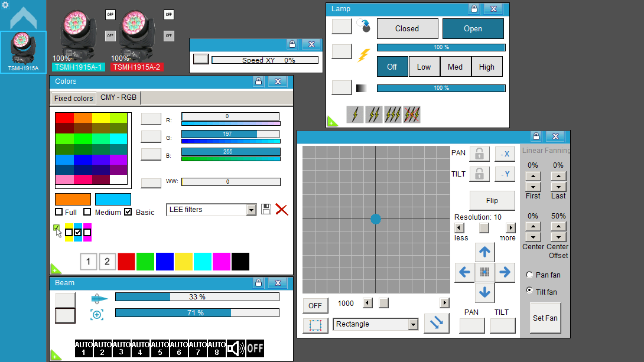644x362 pixels.
Task: Click the black OFF macro button in Beam
Action: tap(255, 348)
